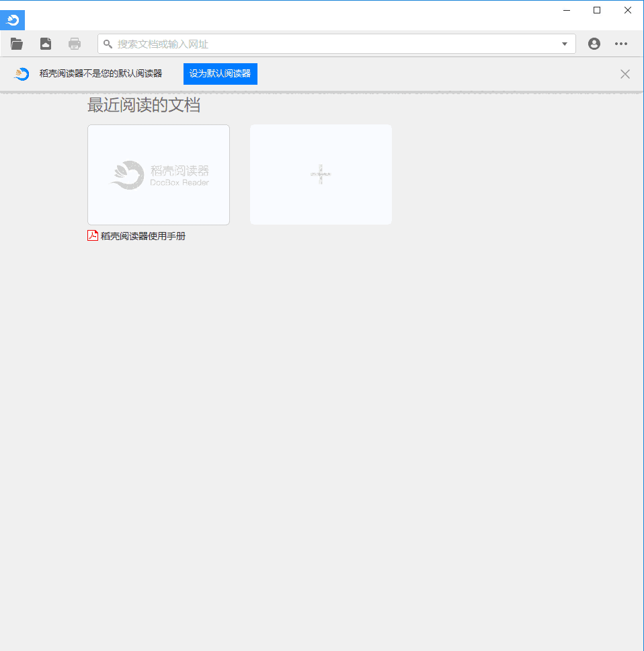Viewport: 644px width, 651px height.
Task: Click the open image file icon
Action: tap(45, 43)
